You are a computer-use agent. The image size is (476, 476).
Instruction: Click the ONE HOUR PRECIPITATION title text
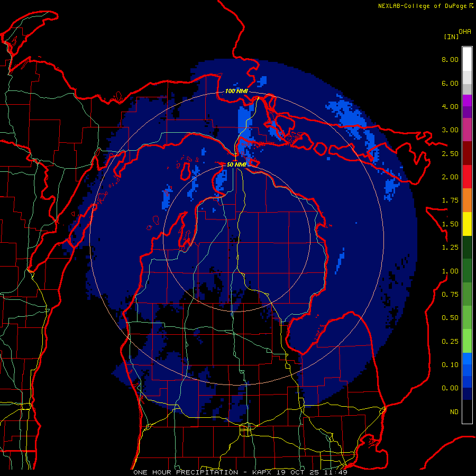[186, 472]
